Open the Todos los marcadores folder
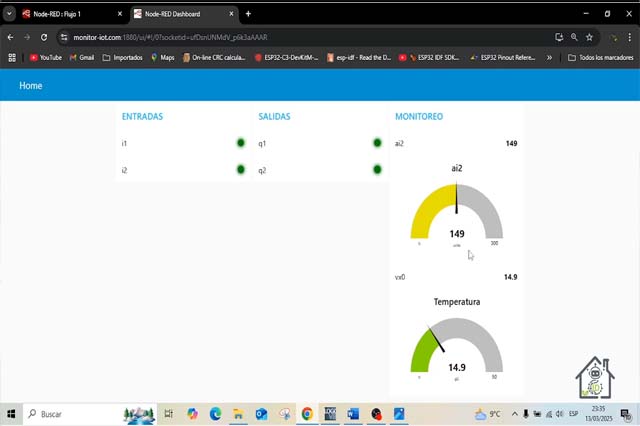640x426 pixels. [x=600, y=58]
